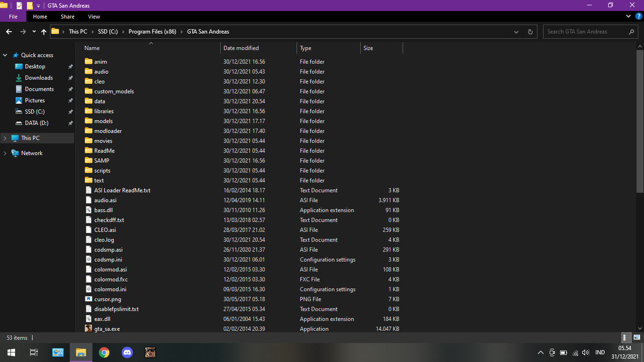Click the cursor.png image file icon

(x=89, y=299)
